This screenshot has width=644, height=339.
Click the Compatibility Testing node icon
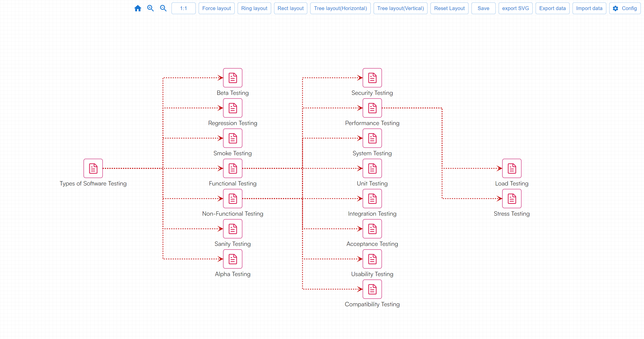coord(372,289)
